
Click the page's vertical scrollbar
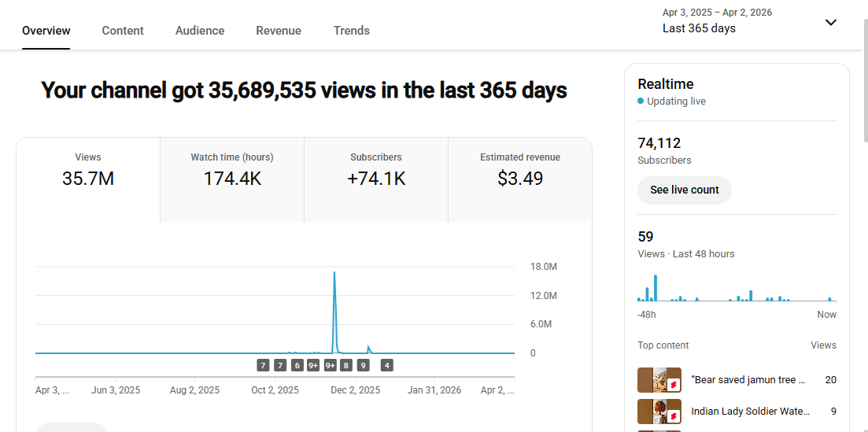(x=864, y=87)
